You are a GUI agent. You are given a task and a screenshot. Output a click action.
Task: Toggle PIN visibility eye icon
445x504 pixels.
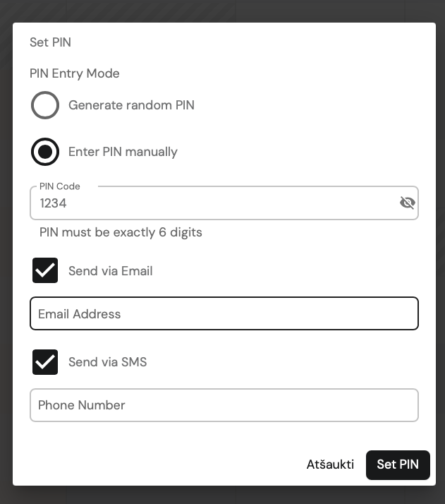point(408,203)
